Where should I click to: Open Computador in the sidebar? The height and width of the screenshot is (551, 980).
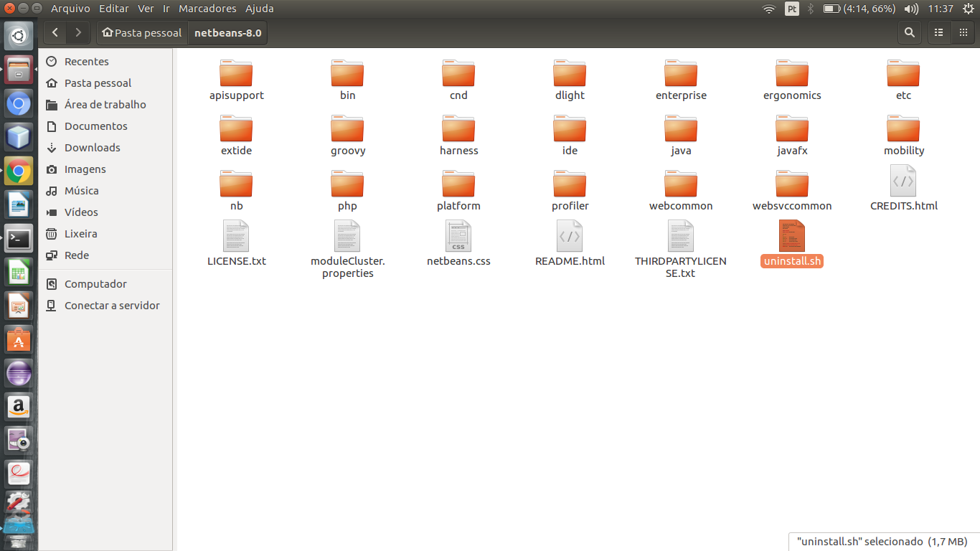105,284
